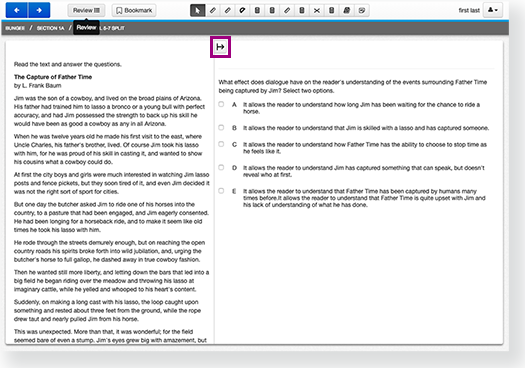525x368 pixels.
Task: Click the SECTION 1A breadcrumb
Action: click(x=51, y=28)
